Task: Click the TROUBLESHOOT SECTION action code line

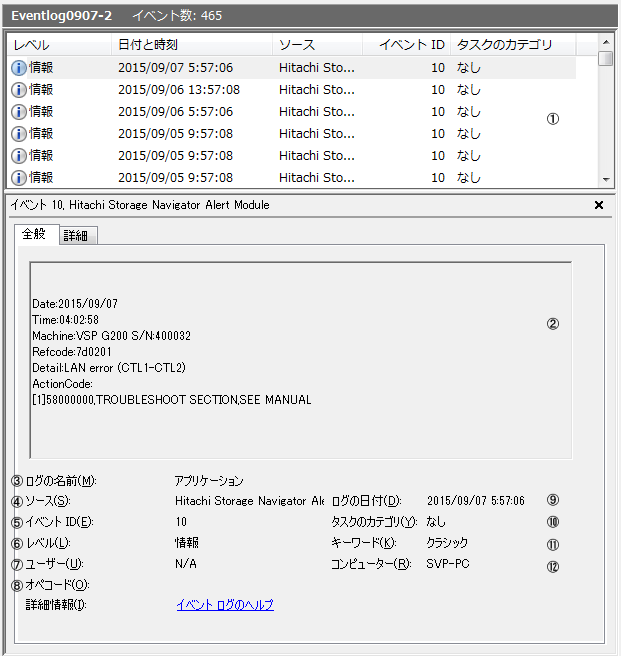Action: [x=172, y=400]
